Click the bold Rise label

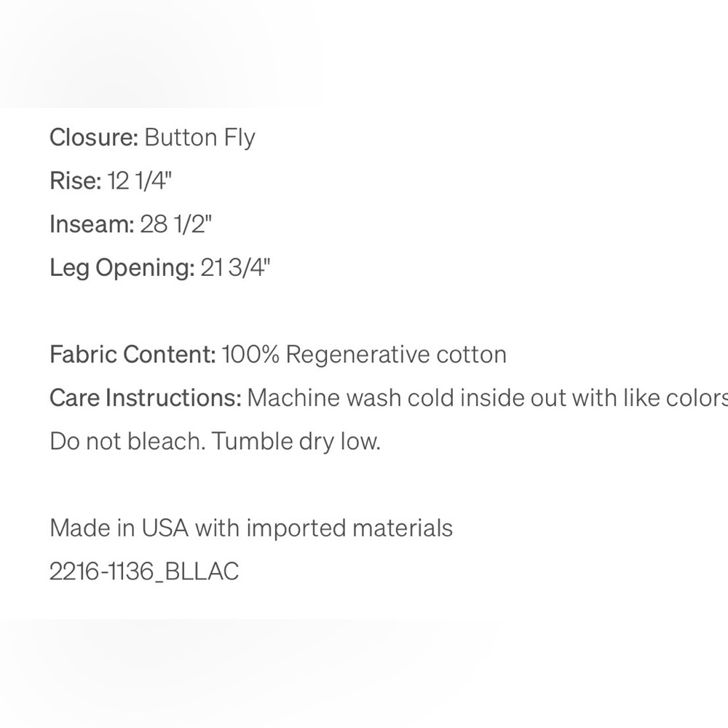(75, 181)
